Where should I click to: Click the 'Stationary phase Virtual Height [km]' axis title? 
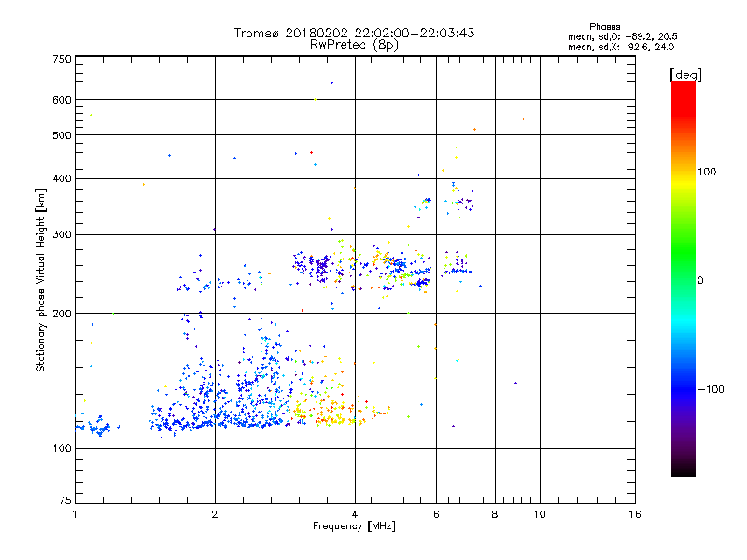(41, 280)
